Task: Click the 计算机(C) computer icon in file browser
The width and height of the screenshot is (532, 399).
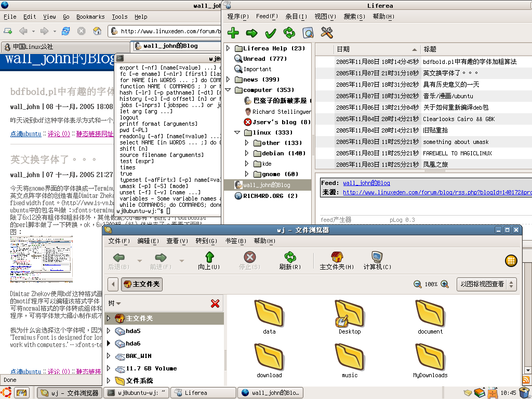Action: coord(377,260)
